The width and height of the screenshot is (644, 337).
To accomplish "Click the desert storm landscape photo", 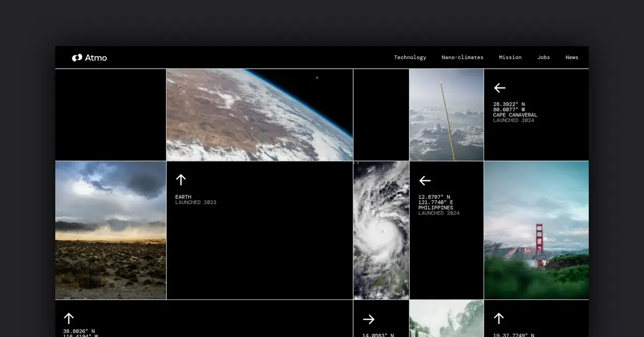I will (x=111, y=230).
